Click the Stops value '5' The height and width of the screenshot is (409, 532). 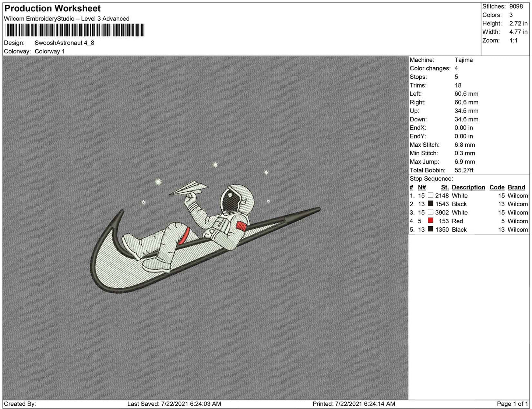pos(456,77)
